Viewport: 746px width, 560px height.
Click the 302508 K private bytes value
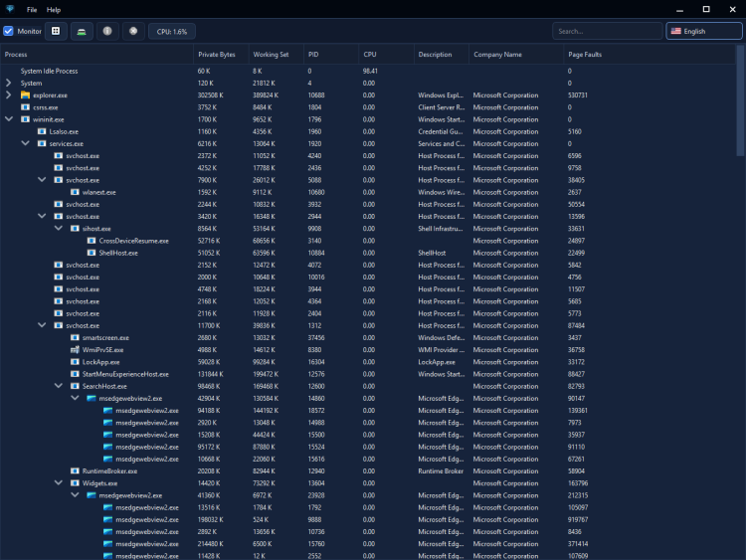click(x=210, y=95)
